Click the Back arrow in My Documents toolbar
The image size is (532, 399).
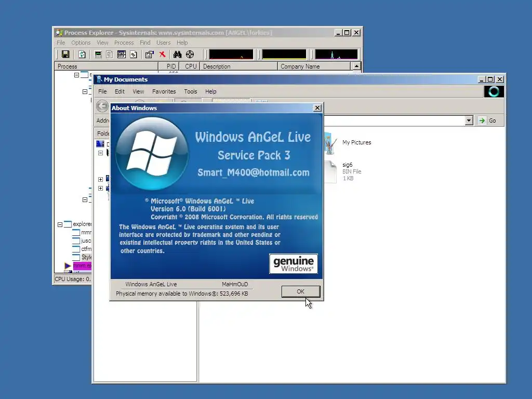coord(102,106)
